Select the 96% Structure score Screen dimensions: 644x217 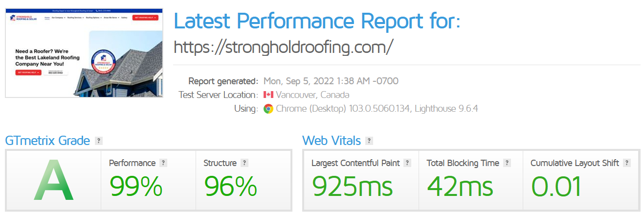click(x=230, y=187)
